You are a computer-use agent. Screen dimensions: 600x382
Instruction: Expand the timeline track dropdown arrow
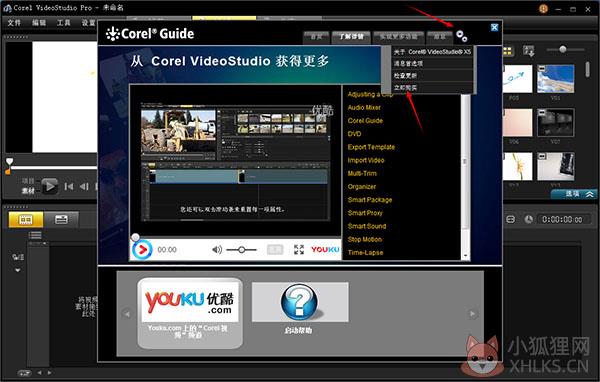point(18,270)
